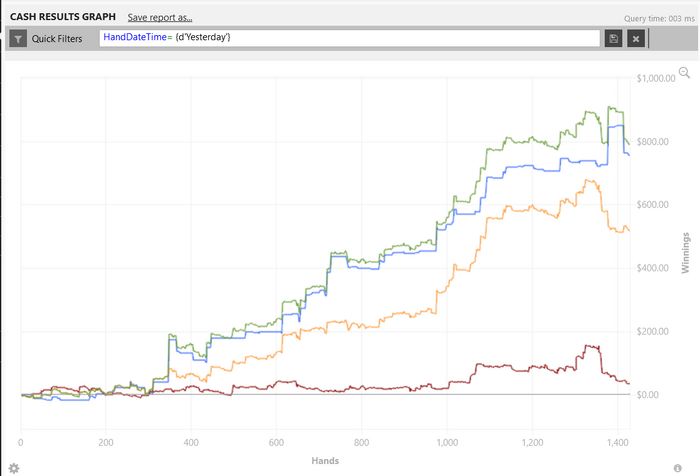Click the Cash Results Graph title
Image resolution: width=700 pixels, height=476 pixels.
pyautogui.click(x=62, y=17)
